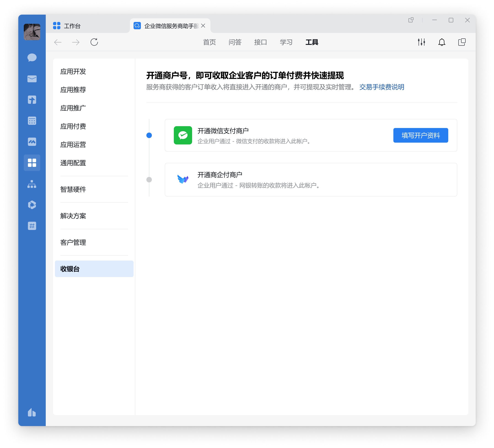
Task: Click the 网银转账 description text
Action: (259, 185)
